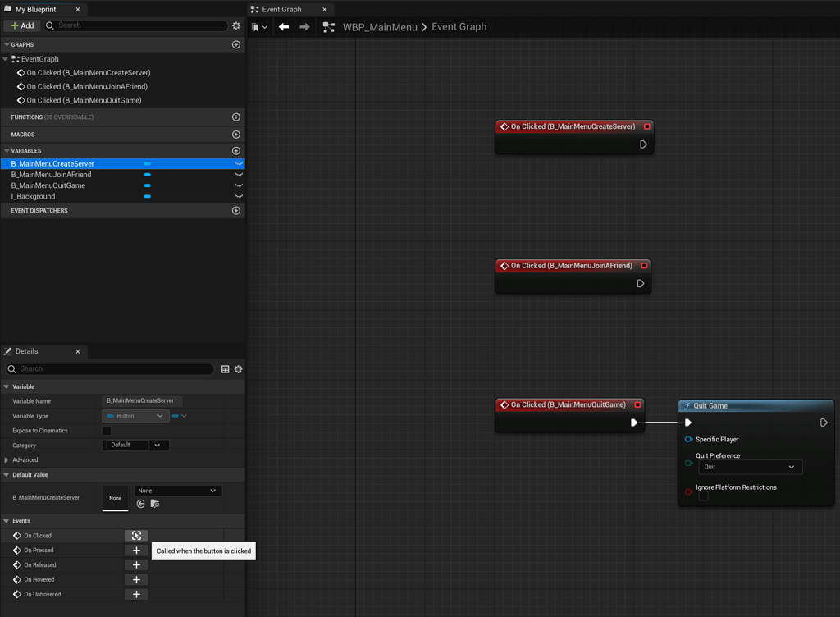Screen dimensions: 840x617
Task: Click the Add button in My Blueprint
Action: [21, 25]
